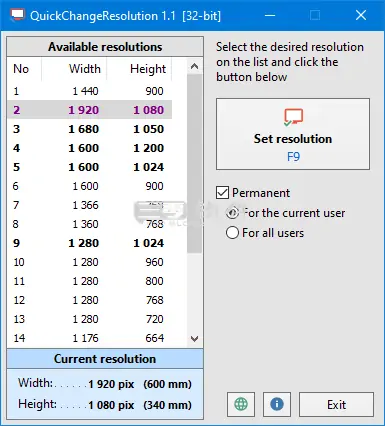This screenshot has width=385, height=426.
Task: Select resolution row 1 680 by 1 050
Action: pyautogui.click(x=89, y=129)
